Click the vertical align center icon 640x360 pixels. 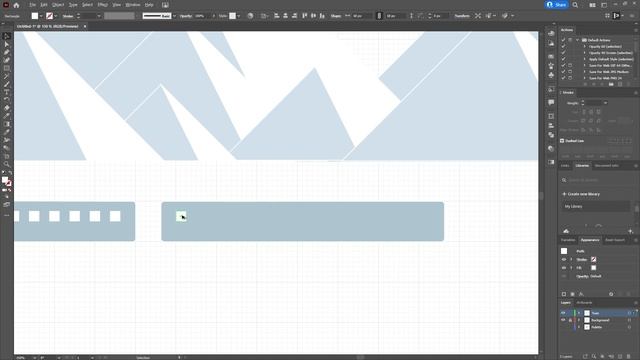[313, 16]
